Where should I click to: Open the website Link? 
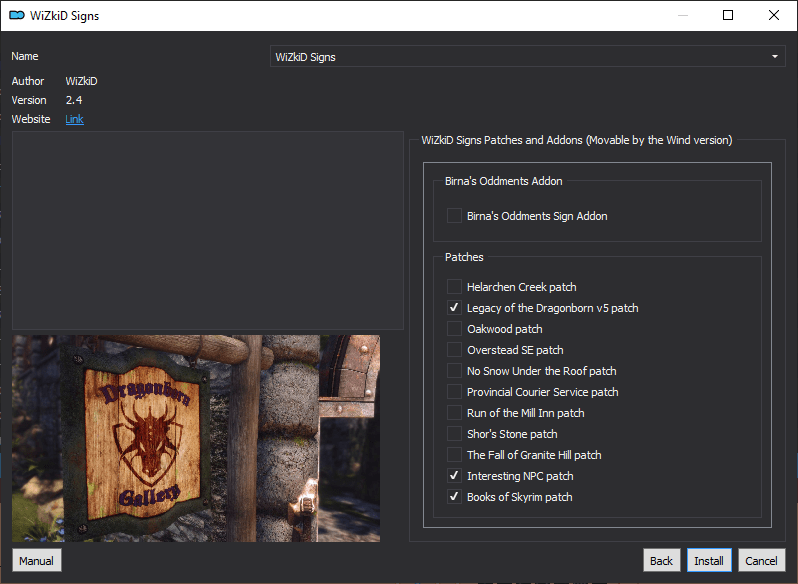pyautogui.click(x=74, y=119)
